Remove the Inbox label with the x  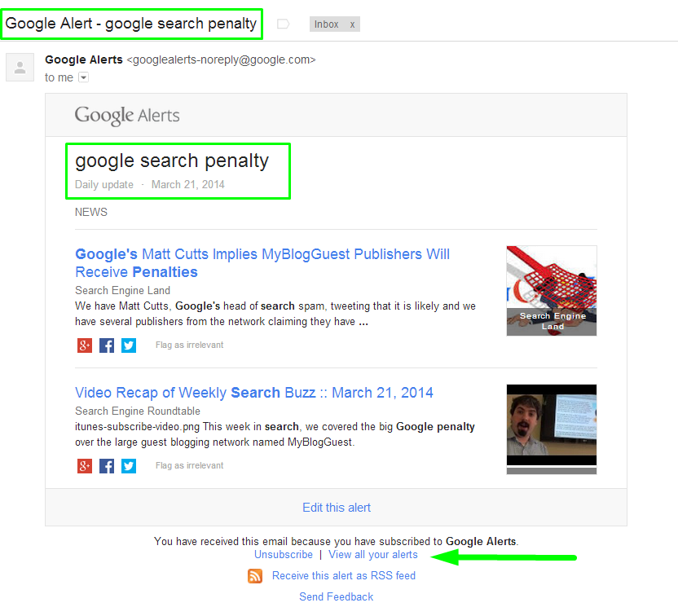pyautogui.click(x=352, y=24)
